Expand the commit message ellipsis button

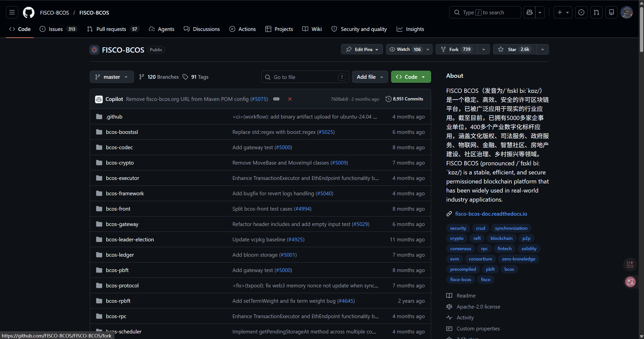point(276,99)
